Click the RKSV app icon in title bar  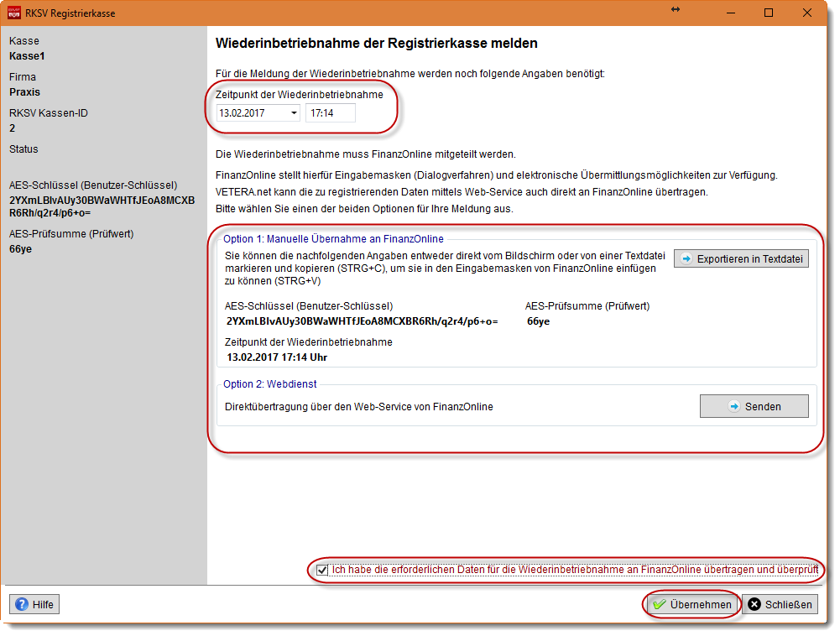14,13
